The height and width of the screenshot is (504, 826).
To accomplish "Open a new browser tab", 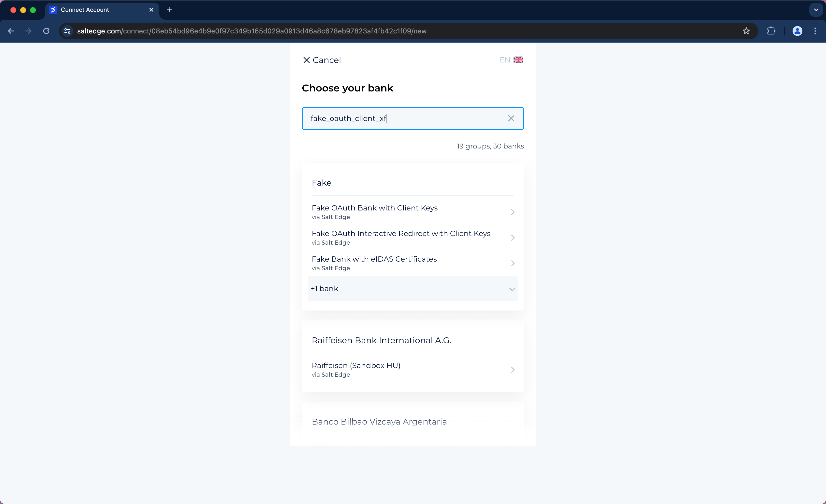I will point(169,10).
